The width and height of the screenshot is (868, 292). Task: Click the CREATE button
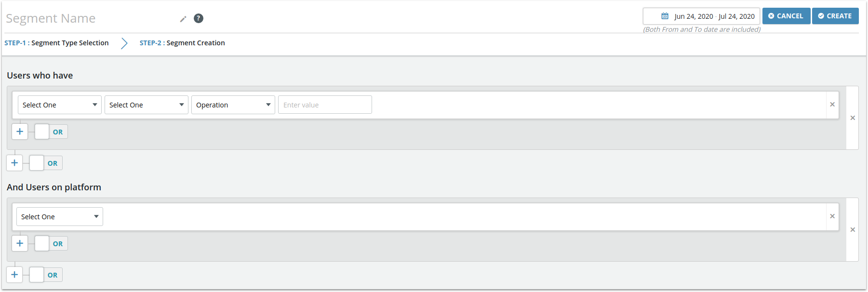tap(835, 16)
